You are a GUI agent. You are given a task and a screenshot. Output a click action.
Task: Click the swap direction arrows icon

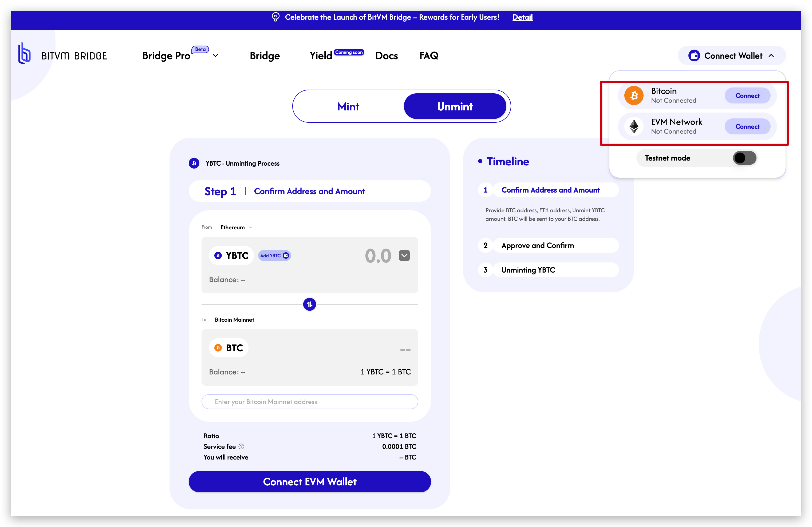tap(309, 304)
